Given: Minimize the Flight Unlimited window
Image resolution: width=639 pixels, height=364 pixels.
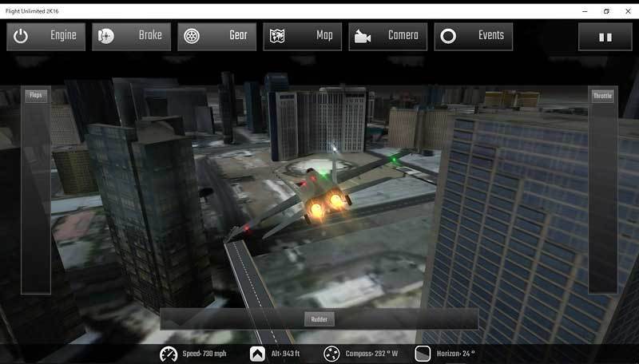Looking at the screenshot, I should pos(585,11).
